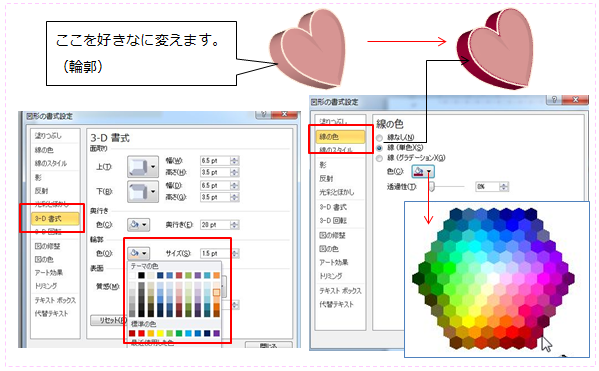Image resolution: width=599 pixels, height=371 pixels.
Task: Select highlighted 3-D 書式 sidebar item
Action: point(55,219)
